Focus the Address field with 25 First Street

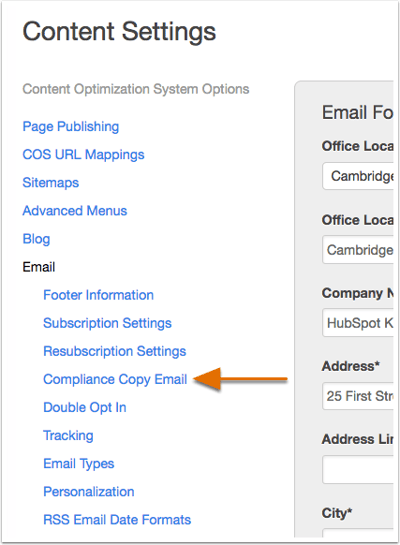click(x=358, y=396)
